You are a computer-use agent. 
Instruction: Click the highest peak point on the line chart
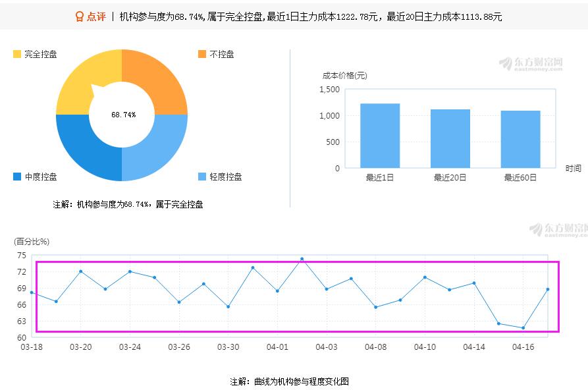[x=302, y=258]
